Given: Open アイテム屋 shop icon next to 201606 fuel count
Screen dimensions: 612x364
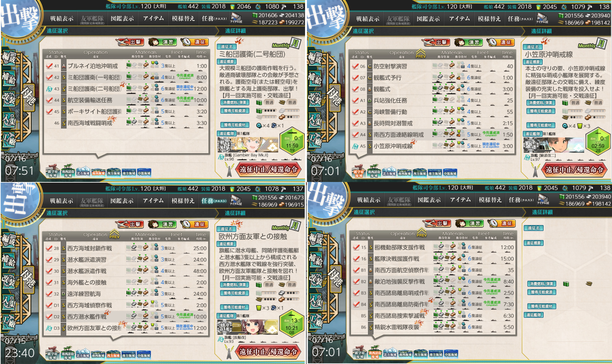Looking at the screenshot, I should tap(236, 18).
